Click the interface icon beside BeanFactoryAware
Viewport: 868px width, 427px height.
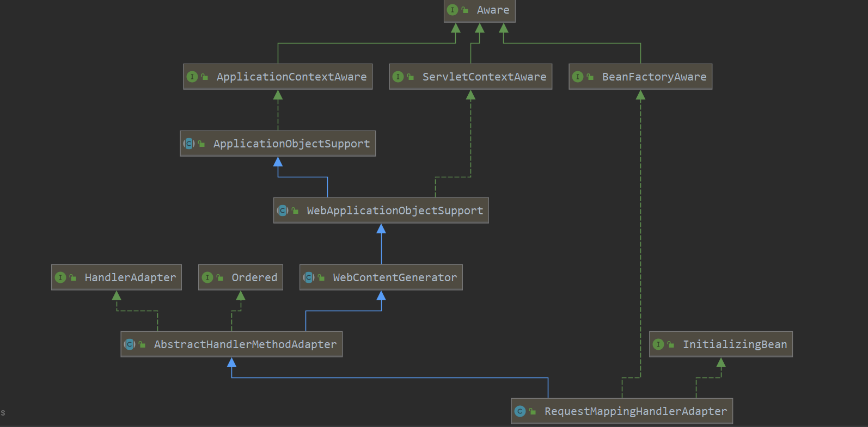(578, 77)
